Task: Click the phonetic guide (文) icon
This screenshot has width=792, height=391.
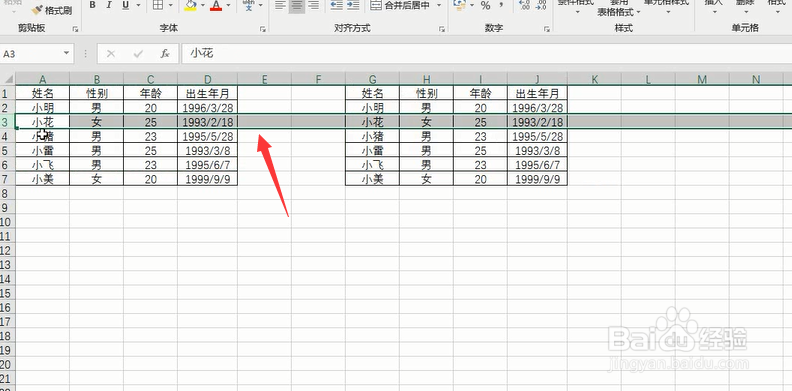Action: coord(249,5)
